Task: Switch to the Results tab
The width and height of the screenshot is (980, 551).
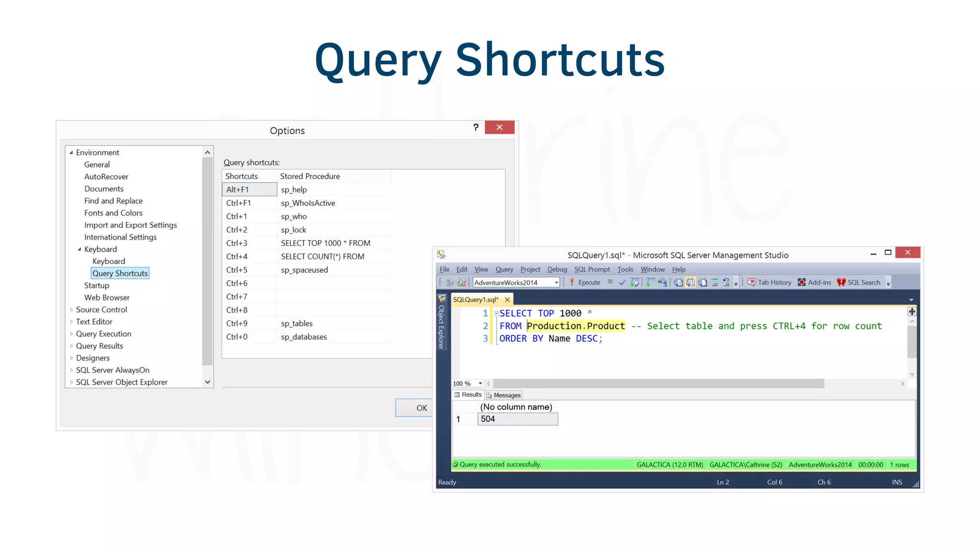Action: click(468, 395)
